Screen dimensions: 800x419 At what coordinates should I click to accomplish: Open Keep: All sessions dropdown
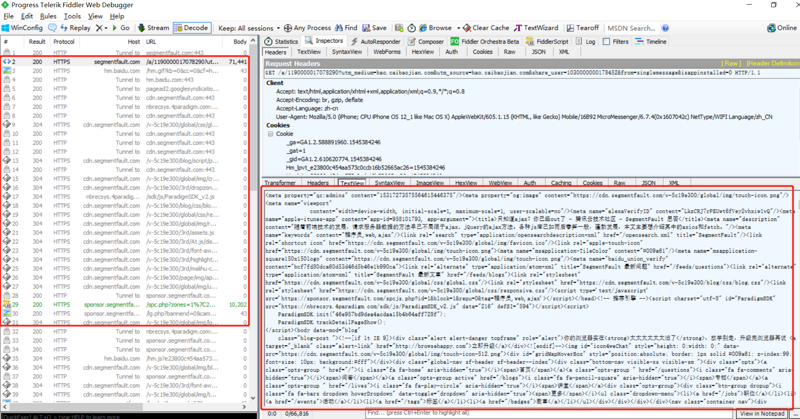point(249,28)
